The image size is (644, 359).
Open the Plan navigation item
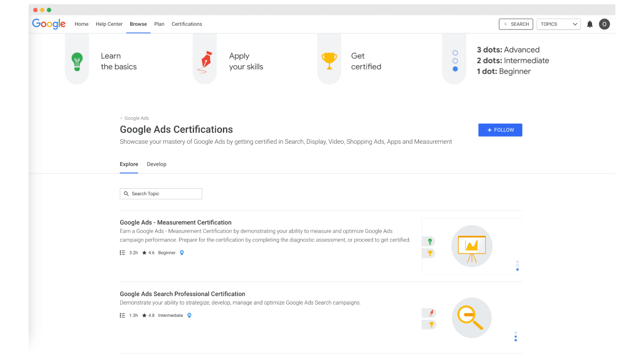coord(159,24)
